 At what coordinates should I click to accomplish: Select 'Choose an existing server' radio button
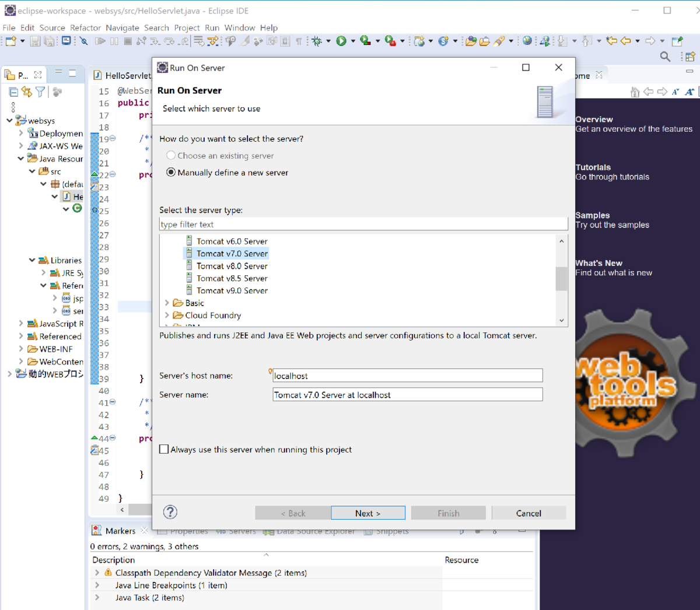pos(171,155)
